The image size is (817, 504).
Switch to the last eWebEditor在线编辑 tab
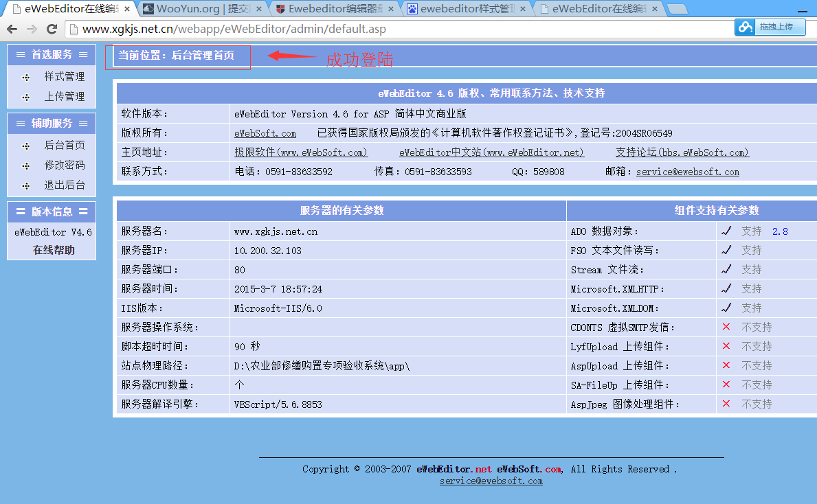(x=599, y=9)
